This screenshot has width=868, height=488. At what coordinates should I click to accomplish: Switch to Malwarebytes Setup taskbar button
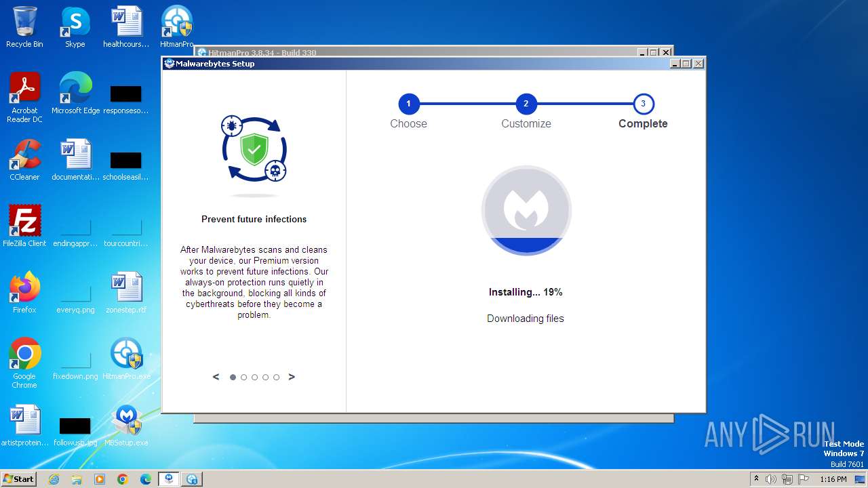(x=169, y=479)
